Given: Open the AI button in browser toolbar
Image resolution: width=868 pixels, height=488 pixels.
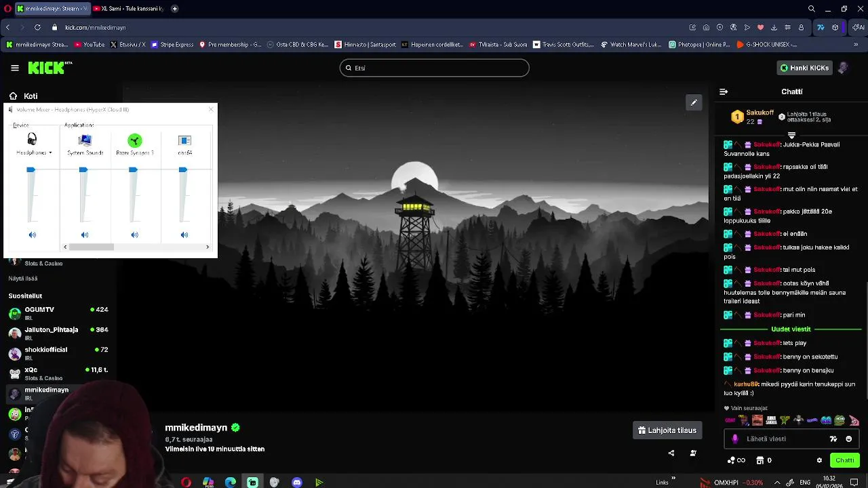Looking at the screenshot, I should tap(858, 27).
